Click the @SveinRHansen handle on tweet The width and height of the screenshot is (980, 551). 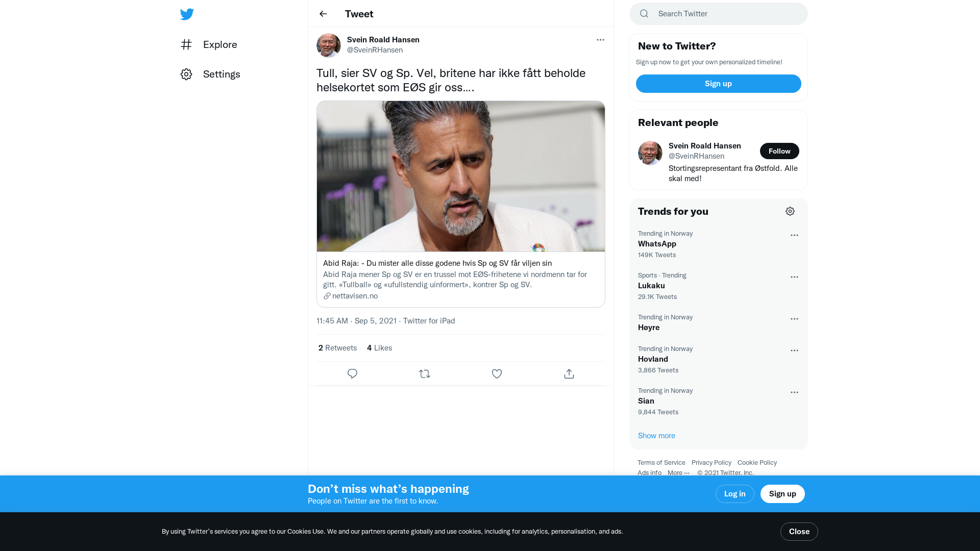(375, 50)
